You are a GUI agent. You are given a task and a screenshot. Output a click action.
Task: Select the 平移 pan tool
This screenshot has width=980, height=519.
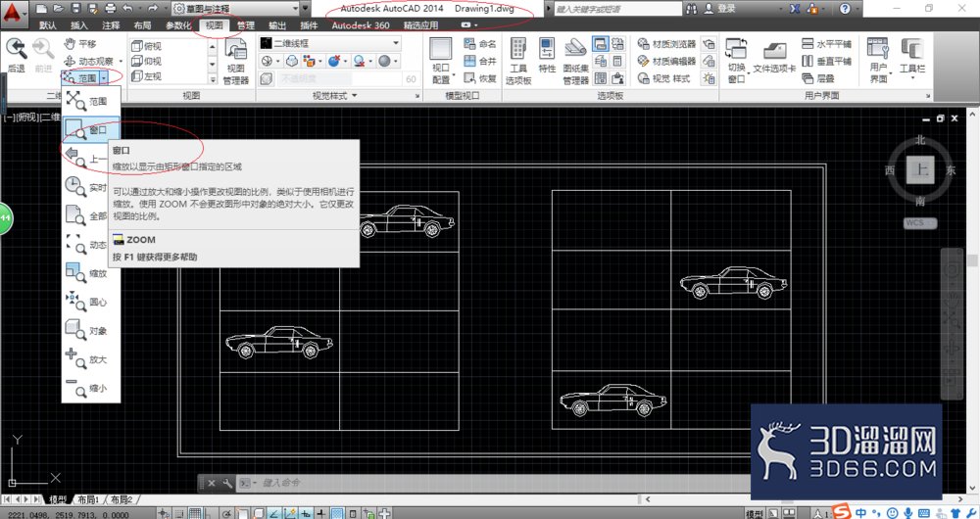80,44
